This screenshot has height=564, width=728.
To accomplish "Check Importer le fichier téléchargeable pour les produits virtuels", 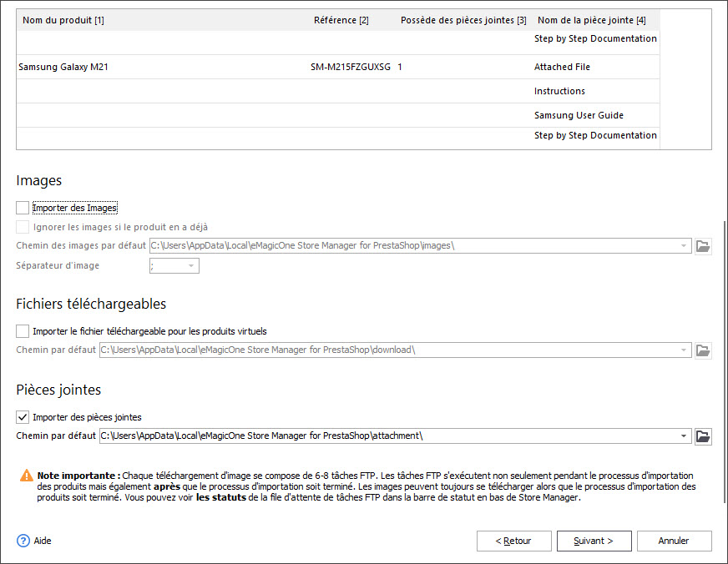I will [23, 331].
